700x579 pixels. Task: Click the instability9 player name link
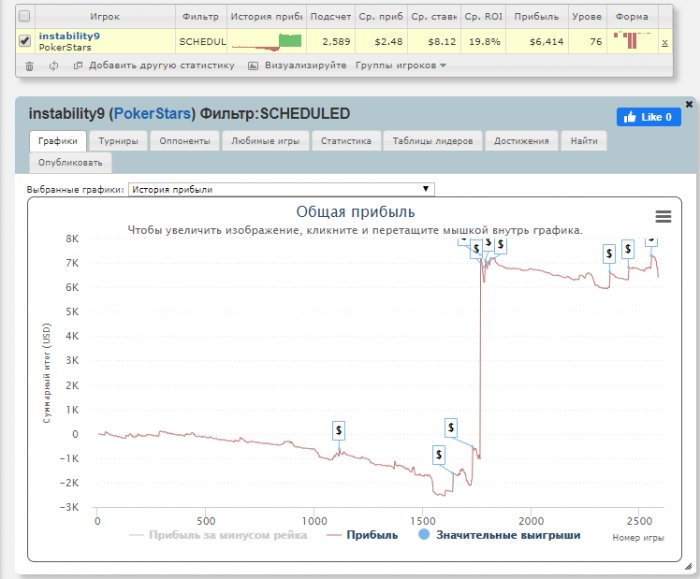tap(69, 36)
